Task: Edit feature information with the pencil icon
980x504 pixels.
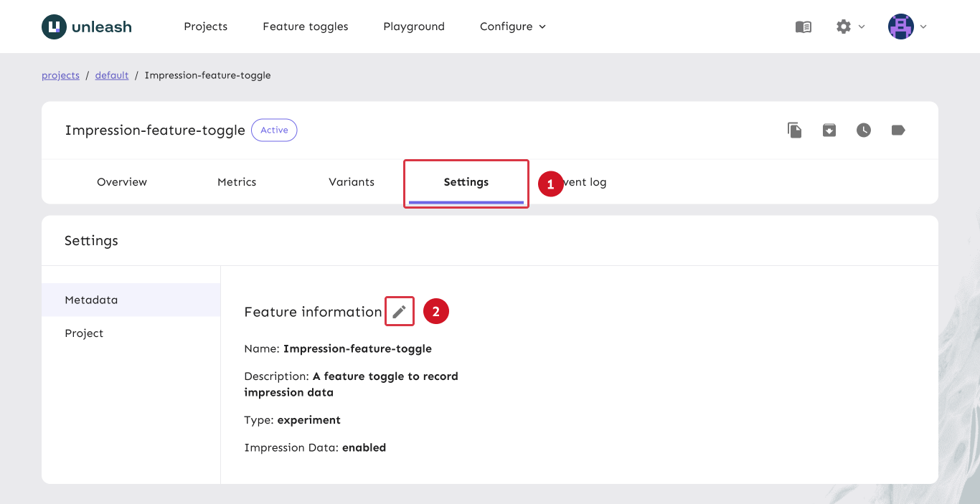Action: click(400, 311)
